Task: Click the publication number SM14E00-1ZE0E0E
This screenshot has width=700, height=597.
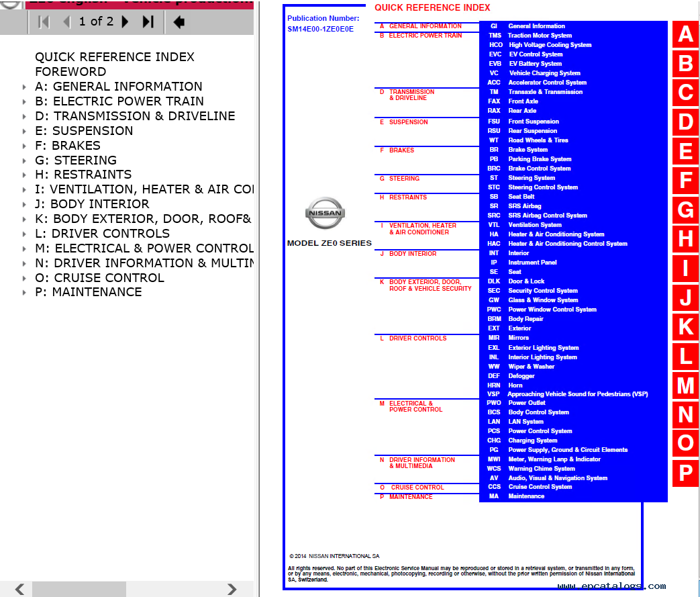Action: (321, 29)
